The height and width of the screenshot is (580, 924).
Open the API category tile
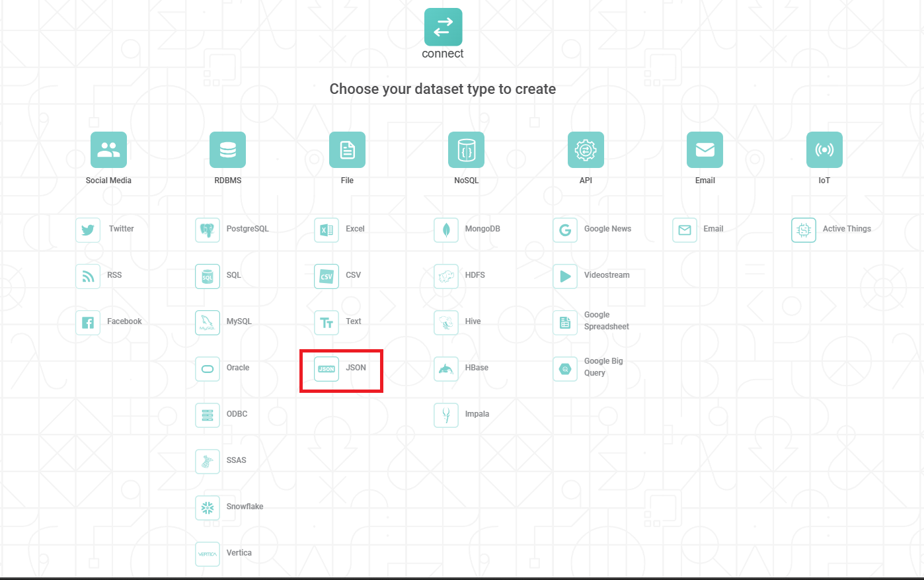click(x=586, y=150)
